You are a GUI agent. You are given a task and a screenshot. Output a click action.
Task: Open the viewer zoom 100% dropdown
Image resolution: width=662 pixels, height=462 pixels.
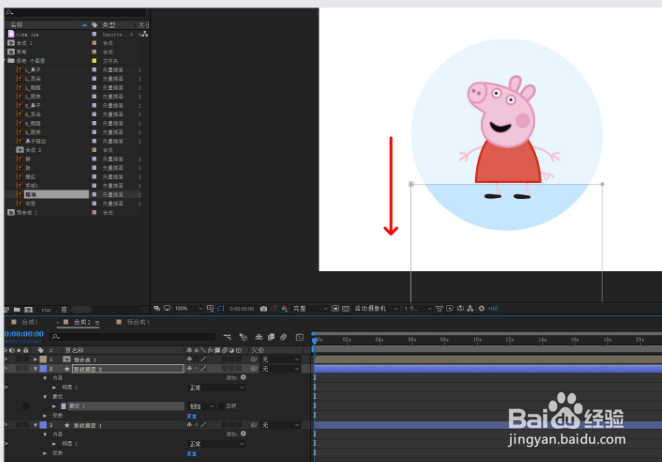click(x=188, y=309)
